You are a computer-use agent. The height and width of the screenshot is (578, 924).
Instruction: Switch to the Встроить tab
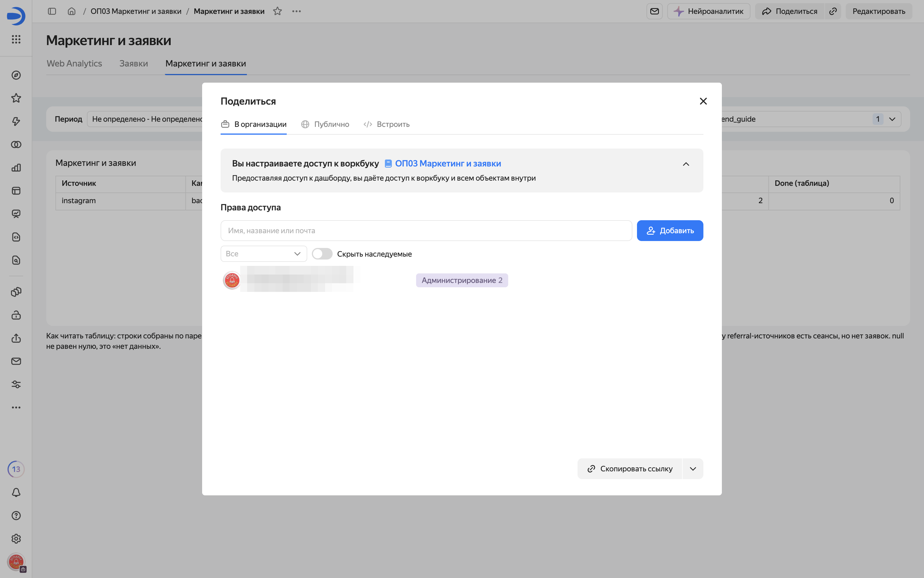pyautogui.click(x=386, y=124)
